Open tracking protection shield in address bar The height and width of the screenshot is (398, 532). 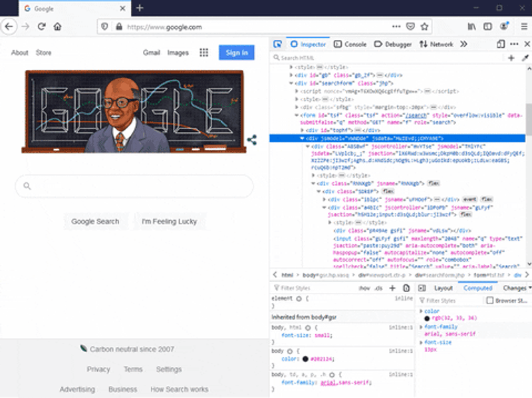point(104,27)
